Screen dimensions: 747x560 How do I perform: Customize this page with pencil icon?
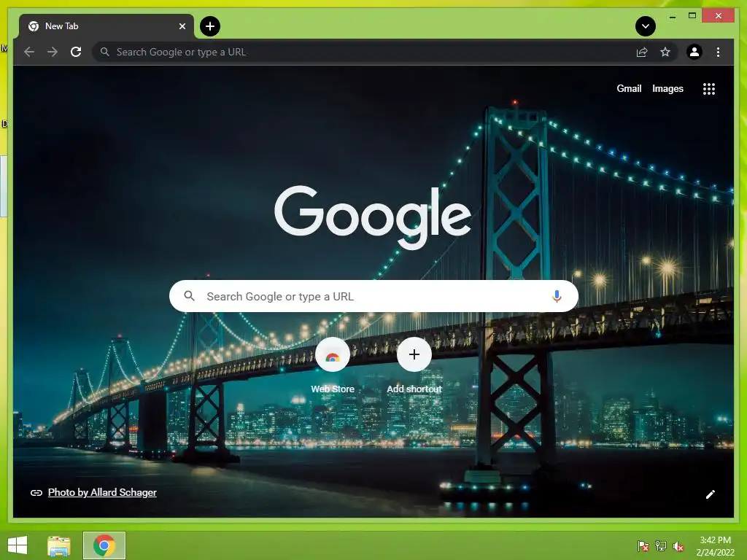click(x=710, y=494)
